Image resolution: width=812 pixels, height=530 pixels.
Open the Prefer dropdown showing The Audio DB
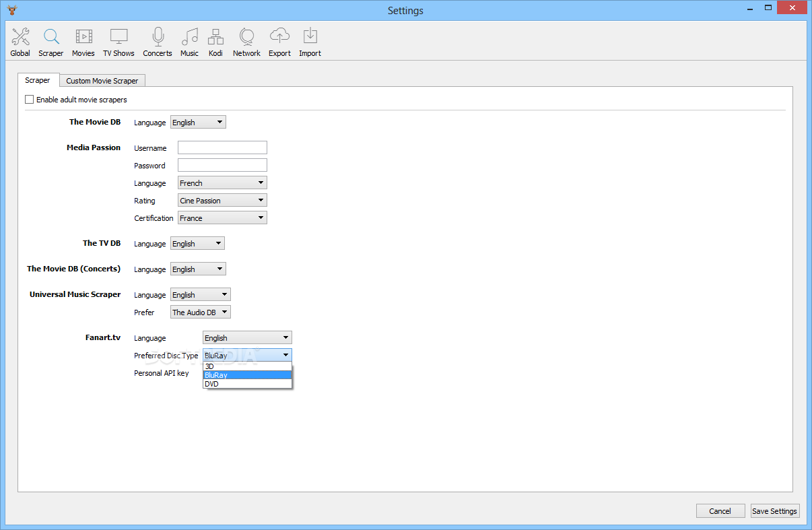coord(201,312)
